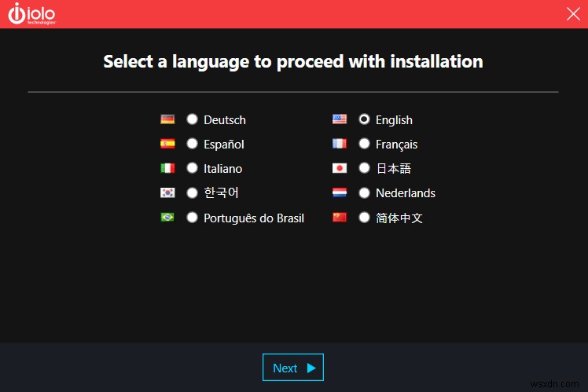Select the English radio button
This screenshot has width=588, height=392.
click(364, 119)
